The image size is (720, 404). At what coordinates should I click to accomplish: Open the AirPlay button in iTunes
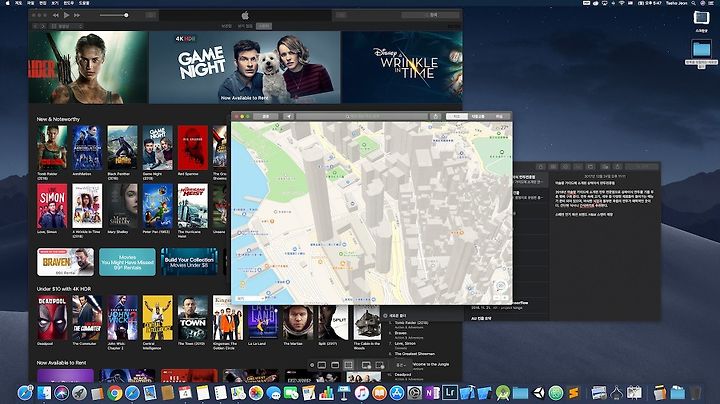[x=151, y=15]
